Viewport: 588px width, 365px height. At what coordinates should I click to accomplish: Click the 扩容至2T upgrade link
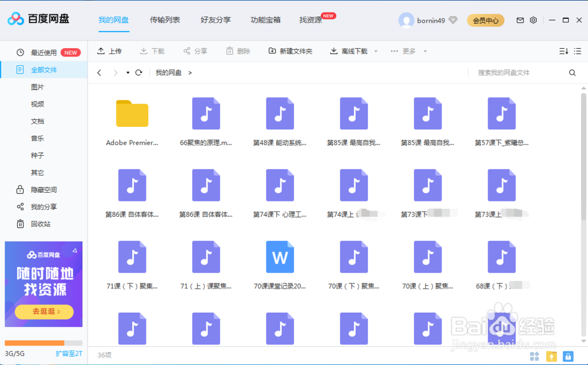pos(69,354)
